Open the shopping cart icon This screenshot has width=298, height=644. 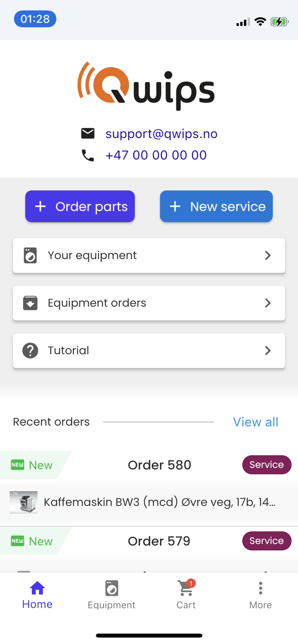185,589
